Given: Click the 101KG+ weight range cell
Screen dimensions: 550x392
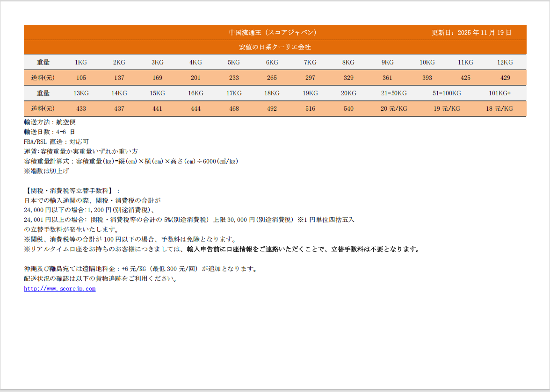Looking at the screenshot, I should [499, 93].
